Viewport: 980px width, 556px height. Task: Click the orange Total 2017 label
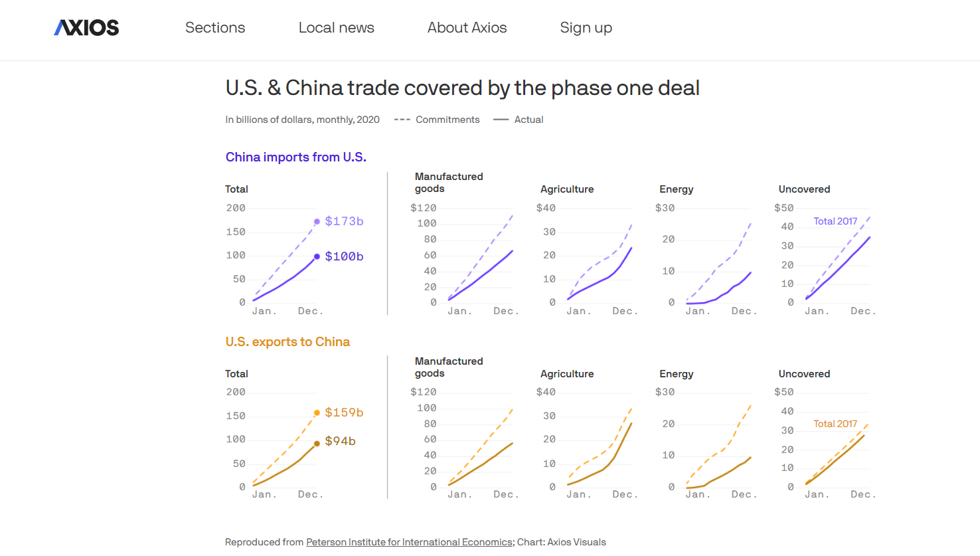835,424
